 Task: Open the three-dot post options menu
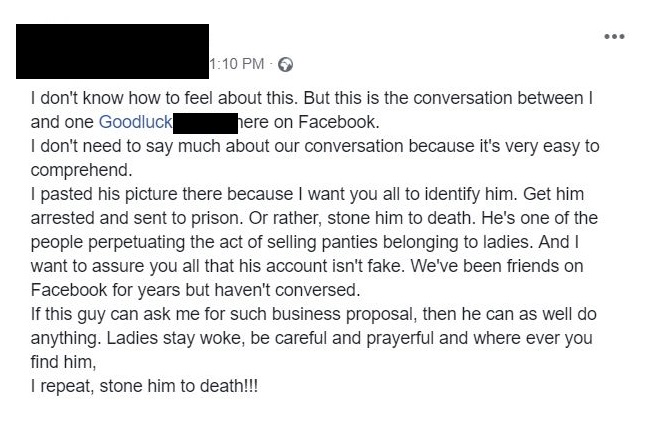(614, 38)
